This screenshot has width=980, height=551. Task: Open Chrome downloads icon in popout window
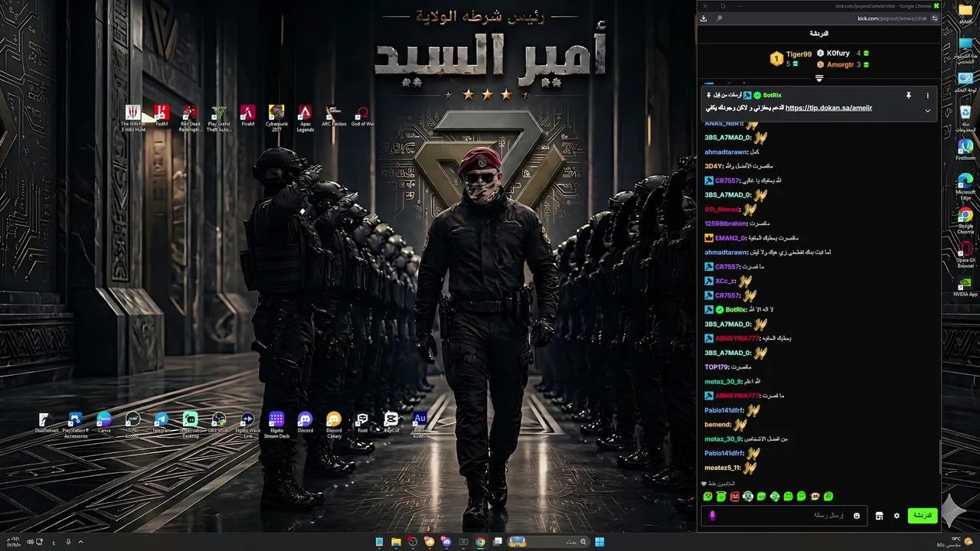click(704, 18)
